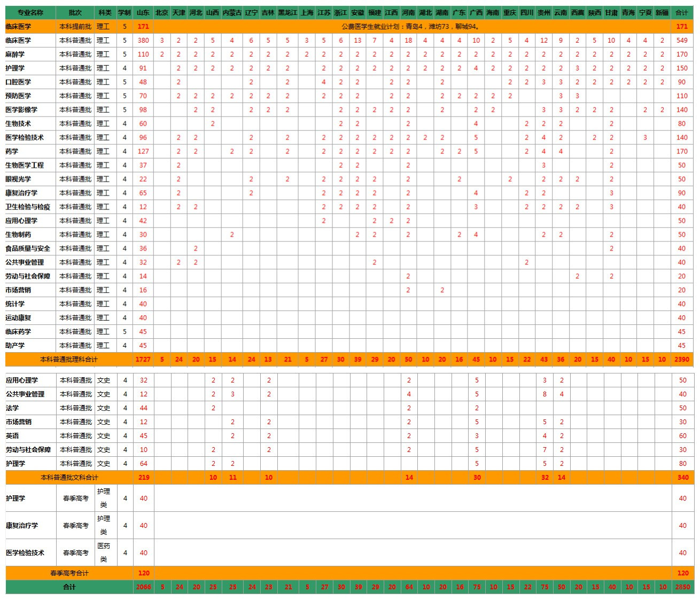Click the 山东 grand total 2066
Screen dimensions: 700x600
[144, 587]
